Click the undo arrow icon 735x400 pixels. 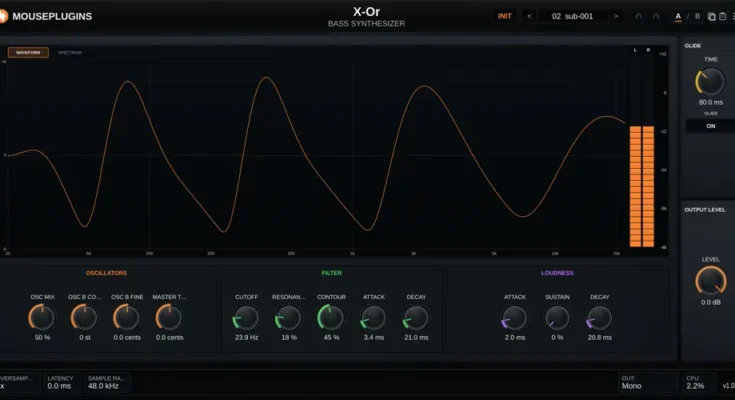click(x=638, y=16)
